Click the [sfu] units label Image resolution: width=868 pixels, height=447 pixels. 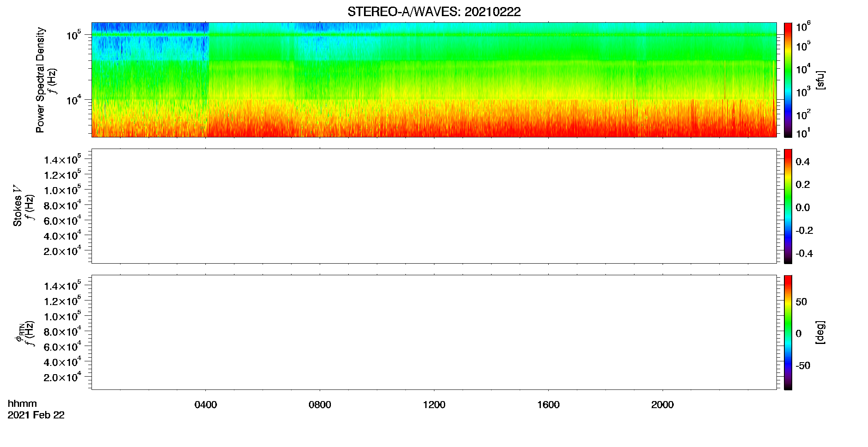pyautogui.click(x=820, y=80)
